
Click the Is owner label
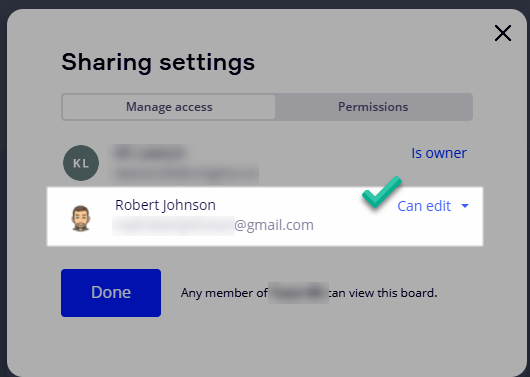(439, 153)
